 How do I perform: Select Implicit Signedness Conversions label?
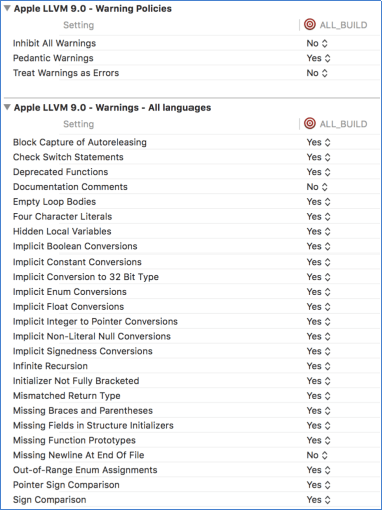click(83, 351)
